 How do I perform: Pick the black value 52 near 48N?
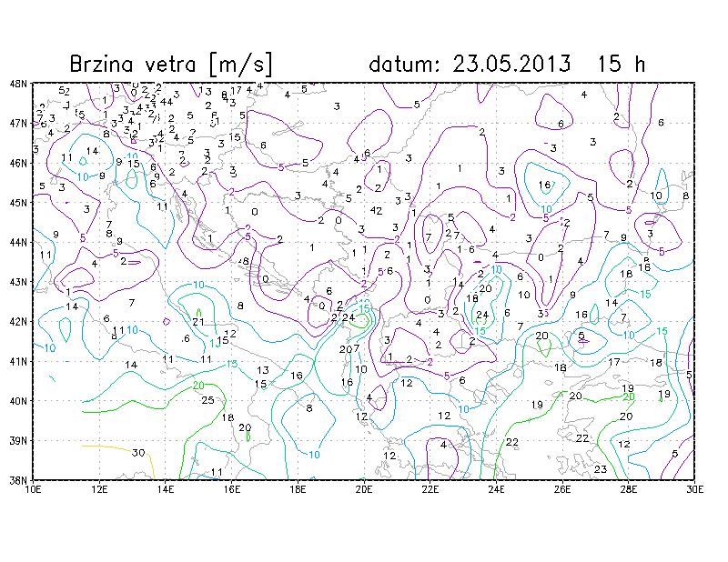tap(64, 91)
